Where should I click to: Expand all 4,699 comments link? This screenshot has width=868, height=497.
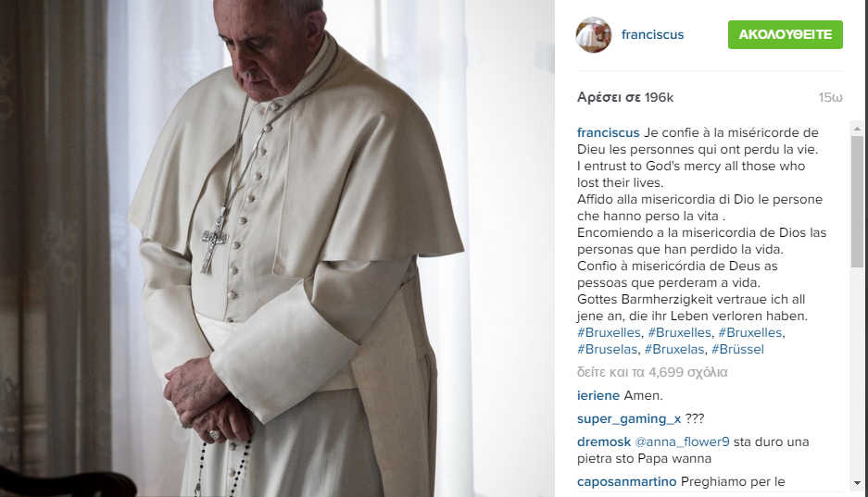[652, 373]
